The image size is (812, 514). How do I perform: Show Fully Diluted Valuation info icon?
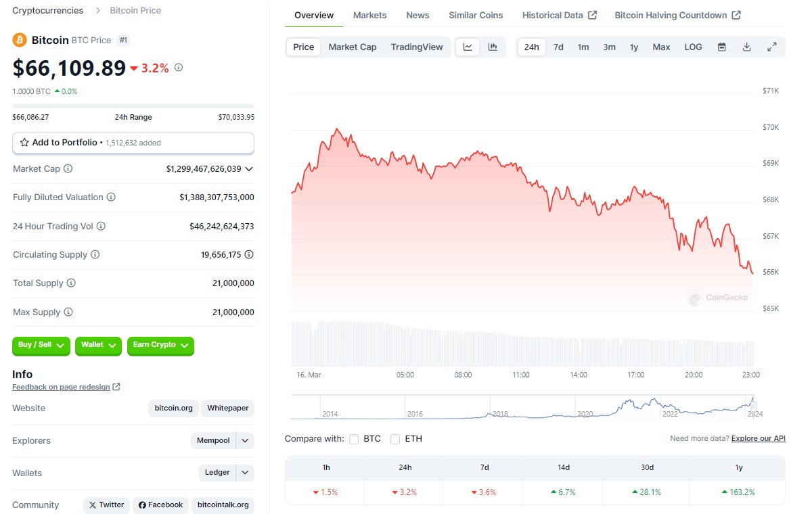[x=111, y=197]
